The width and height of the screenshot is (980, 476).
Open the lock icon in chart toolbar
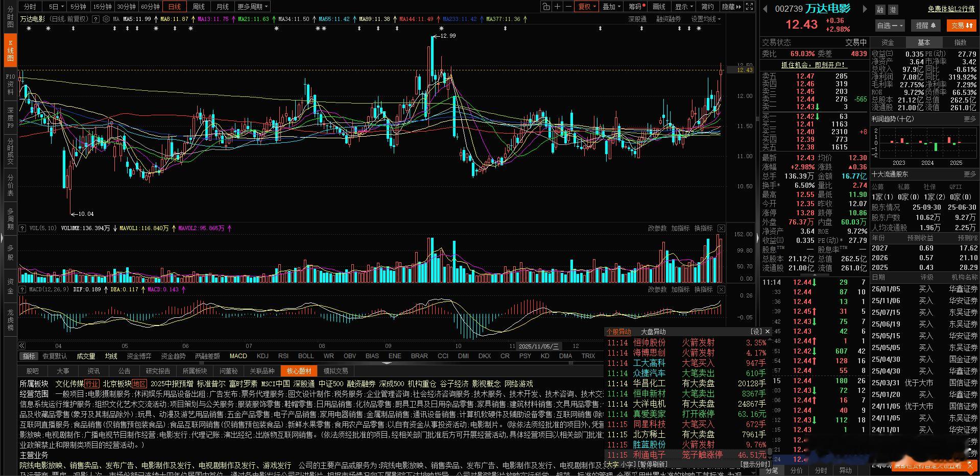546,7
